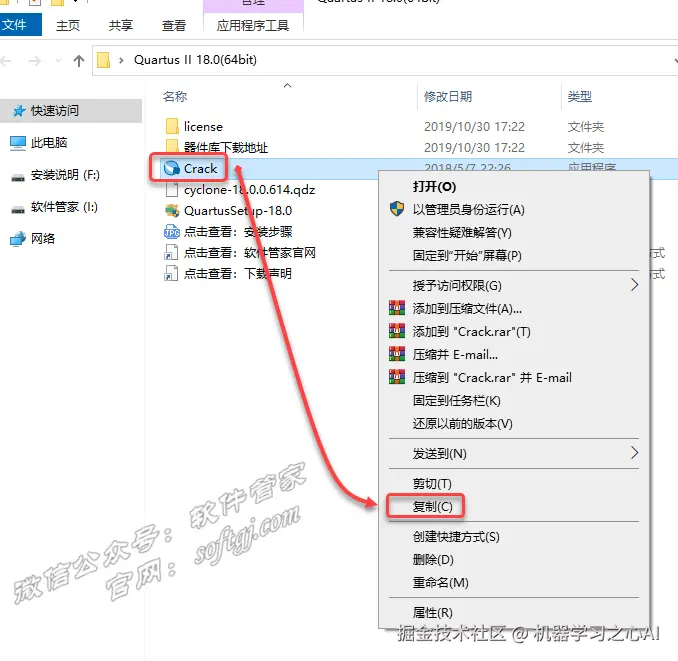Select the QuartusSetup-18.0 installer

(x=238, y=211)
